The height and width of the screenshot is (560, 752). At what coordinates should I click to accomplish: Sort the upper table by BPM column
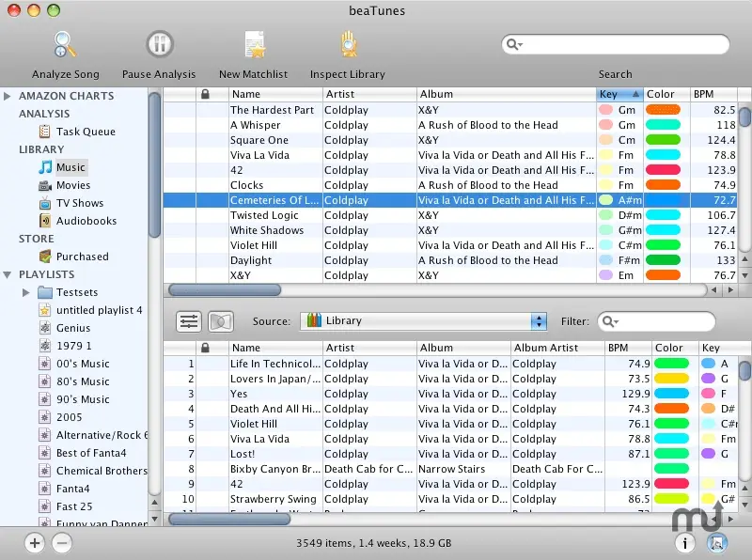(713, 94)
